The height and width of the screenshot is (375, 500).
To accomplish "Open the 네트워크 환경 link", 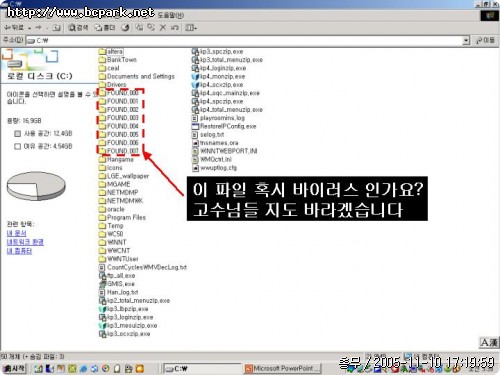I will tap(25, 242).
